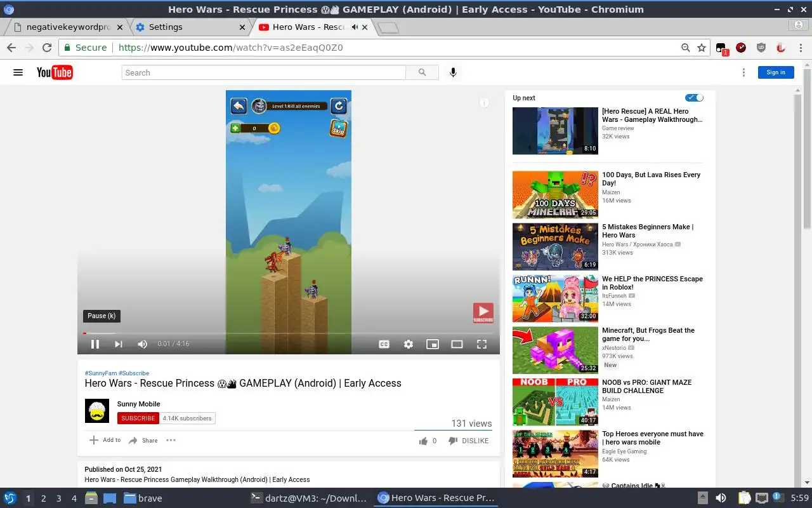Viewport: 812px width, 508px height.
Task: Click the #Subscribe hashtag link
Action: point(134,373)
